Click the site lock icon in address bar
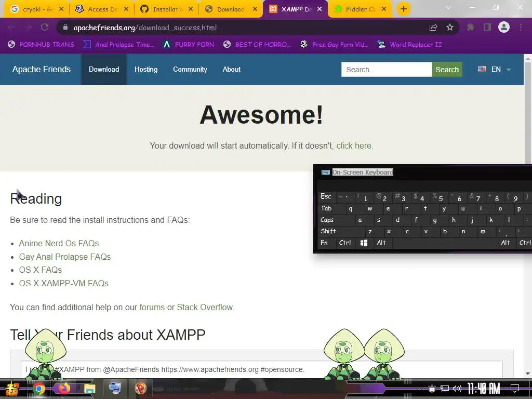 pyautogui.click(x=65, y=28)
